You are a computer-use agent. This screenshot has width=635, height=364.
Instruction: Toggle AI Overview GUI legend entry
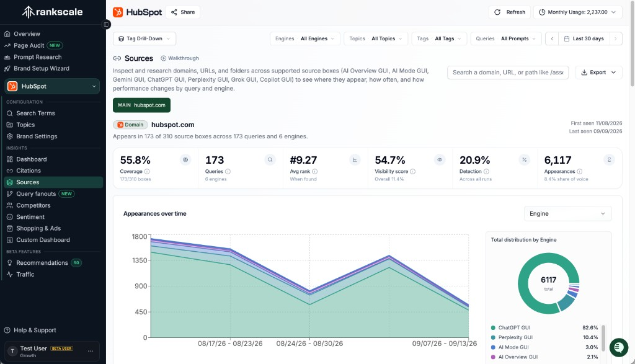point(544,357)
